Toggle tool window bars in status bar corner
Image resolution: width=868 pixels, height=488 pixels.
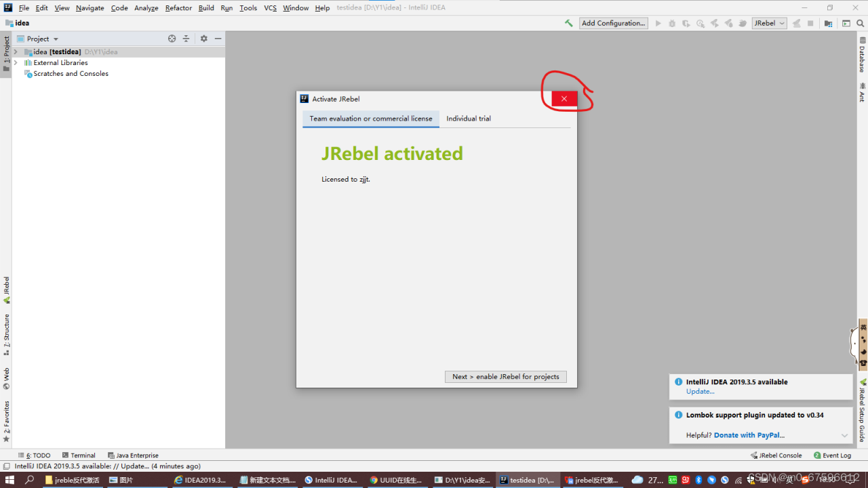click(6, 466)
